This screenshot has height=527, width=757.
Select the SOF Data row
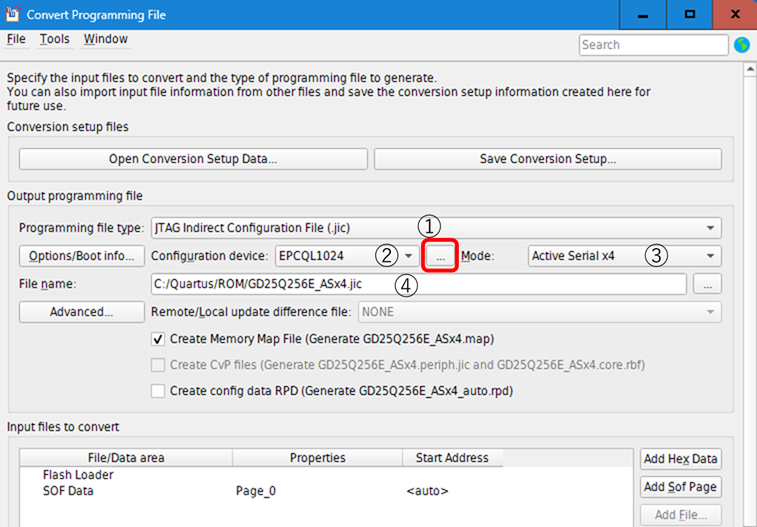pos(326,491)
